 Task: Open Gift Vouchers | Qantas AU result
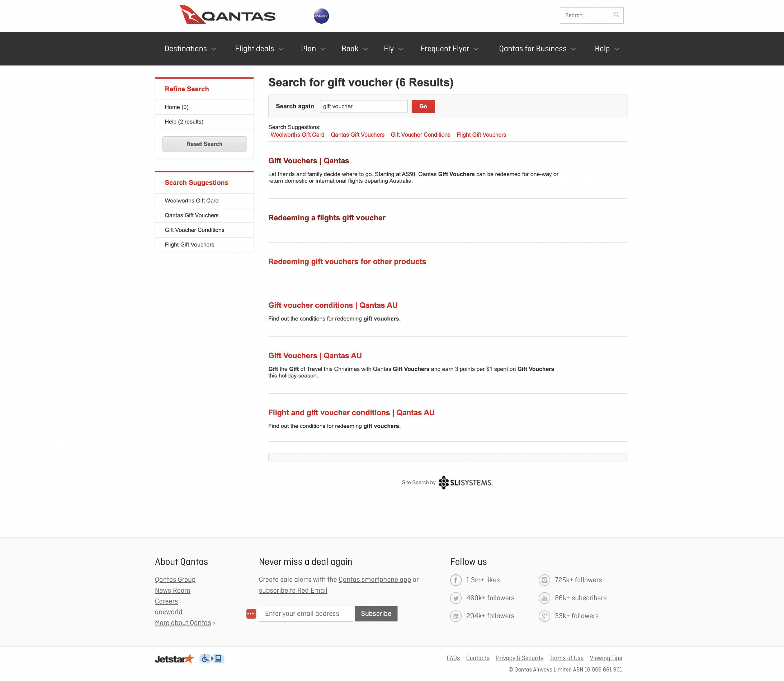tap(315, 356)
